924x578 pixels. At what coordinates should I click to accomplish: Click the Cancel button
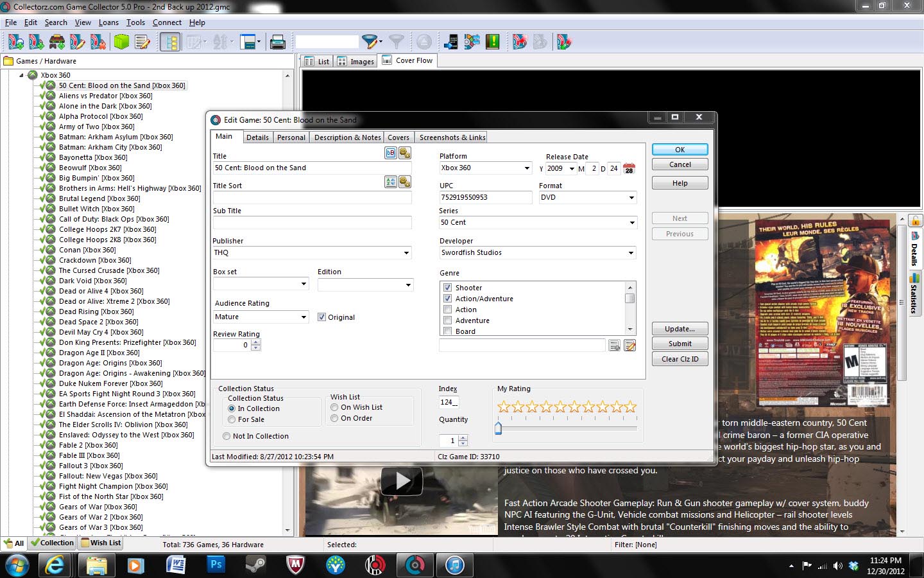[680, 164]
